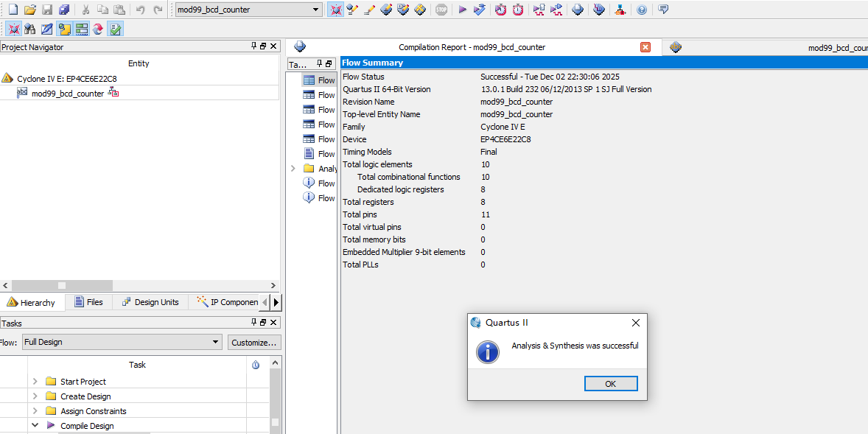Select the mod99_bcd_counter editor tab
This screenshot has height=434, width=868.
pyautogui.click(x=765, y=48)
